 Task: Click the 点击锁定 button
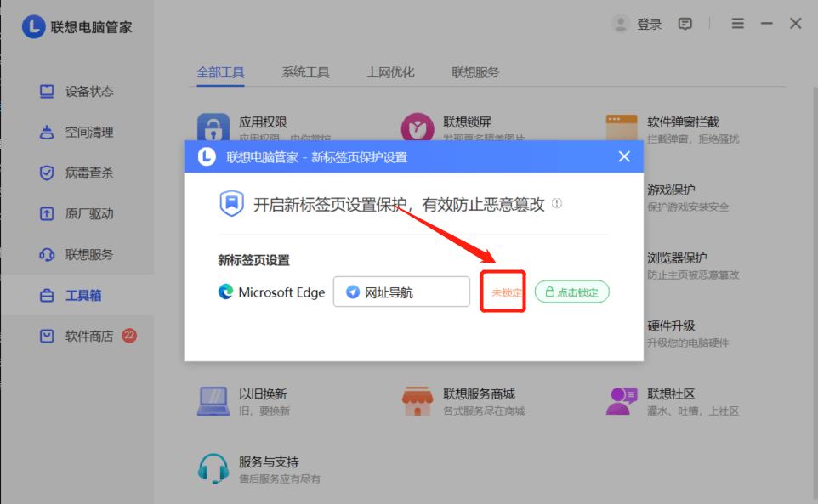[572, 292]
